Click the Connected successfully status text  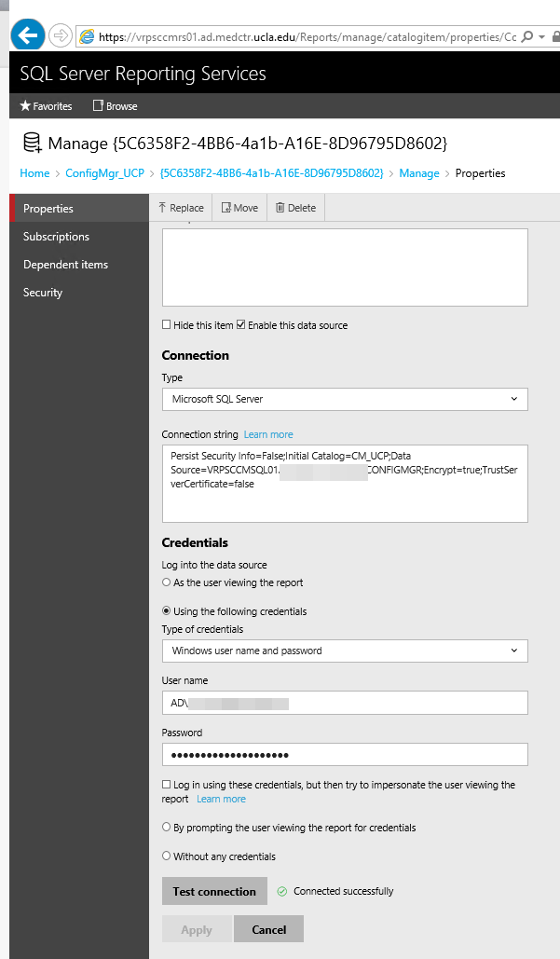click(x=344, y=891)
